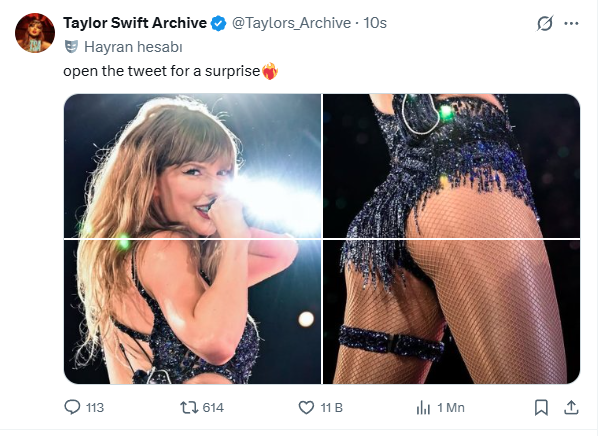Viewport: 604px width, 436px height.
Task: Open the top-left image of the grid
Action: 192,166
